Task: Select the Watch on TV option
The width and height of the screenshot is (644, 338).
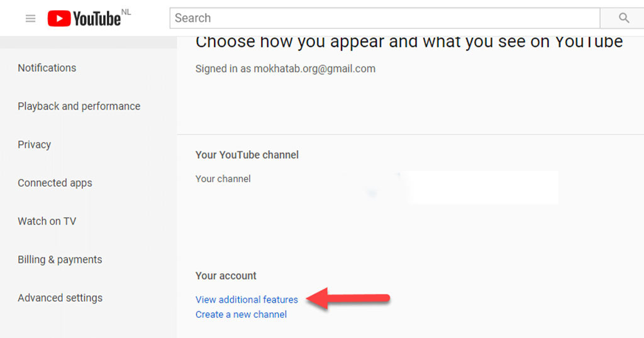Action: (47, 221)
